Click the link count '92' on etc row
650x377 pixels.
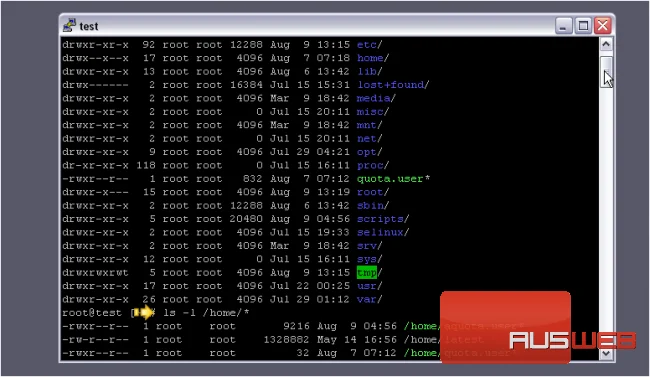149,44
